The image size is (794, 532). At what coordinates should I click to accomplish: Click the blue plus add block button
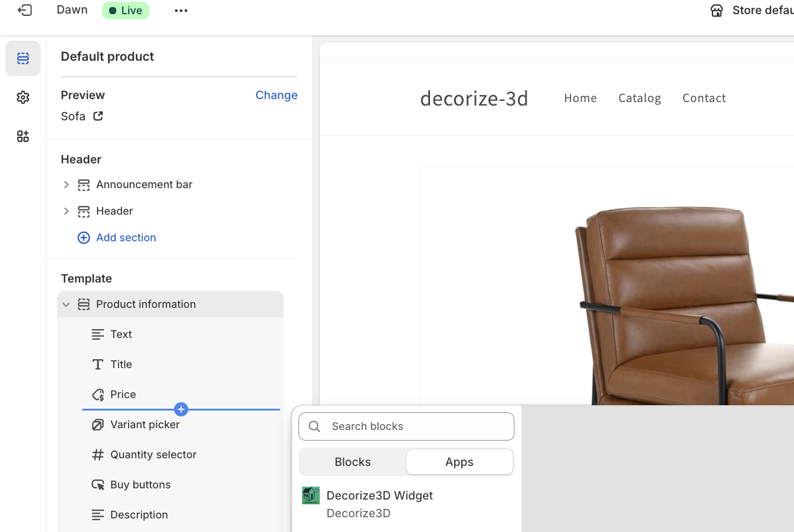pos(181,409)
